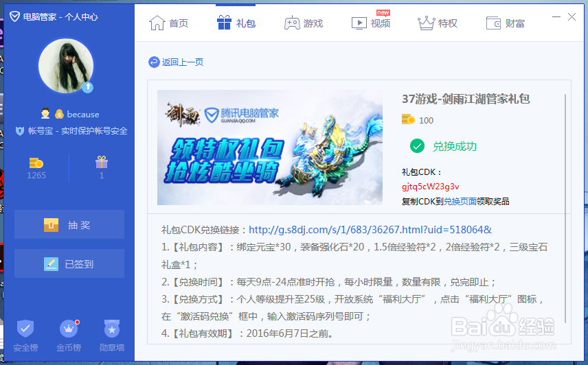Open the 首页 home tab
The image size is (588, 365).
[168, 23]
